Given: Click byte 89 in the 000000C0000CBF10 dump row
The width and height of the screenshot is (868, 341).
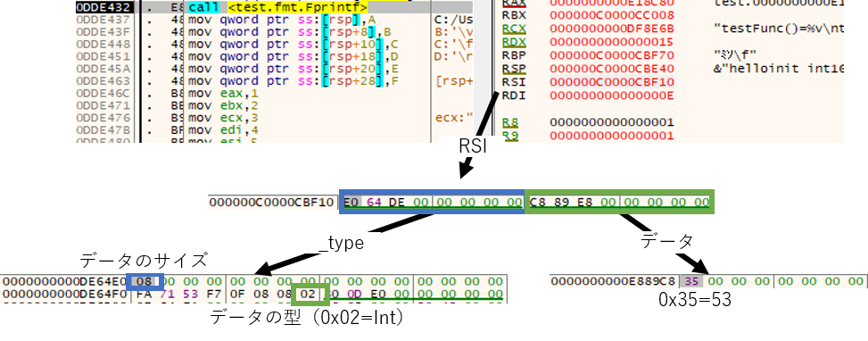Looking at the screenshot, I should click(x=561, y=203).
